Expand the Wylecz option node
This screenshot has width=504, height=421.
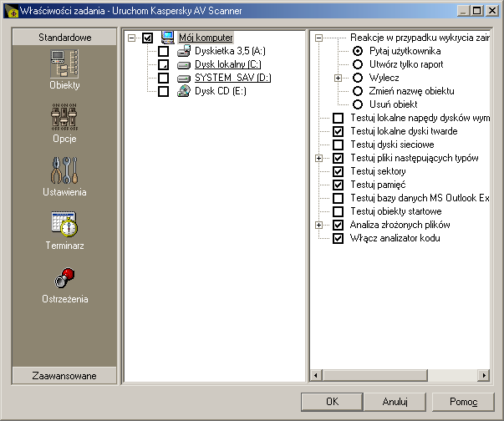tap(338, 78)
